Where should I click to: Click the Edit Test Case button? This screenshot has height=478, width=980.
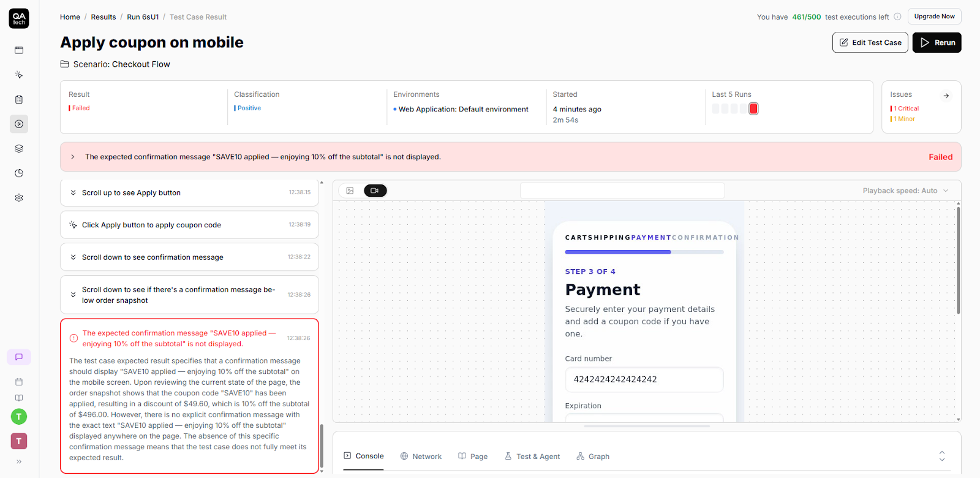[x=870, y=43]
